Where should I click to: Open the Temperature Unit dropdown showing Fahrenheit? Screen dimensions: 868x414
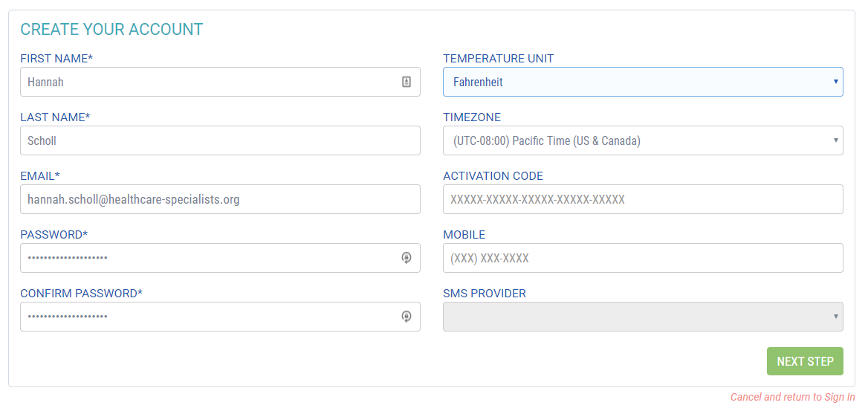coord(643,82)
